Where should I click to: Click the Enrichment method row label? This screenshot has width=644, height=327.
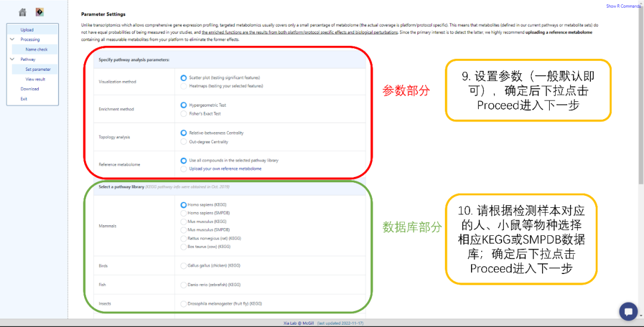tap(116, 109)
